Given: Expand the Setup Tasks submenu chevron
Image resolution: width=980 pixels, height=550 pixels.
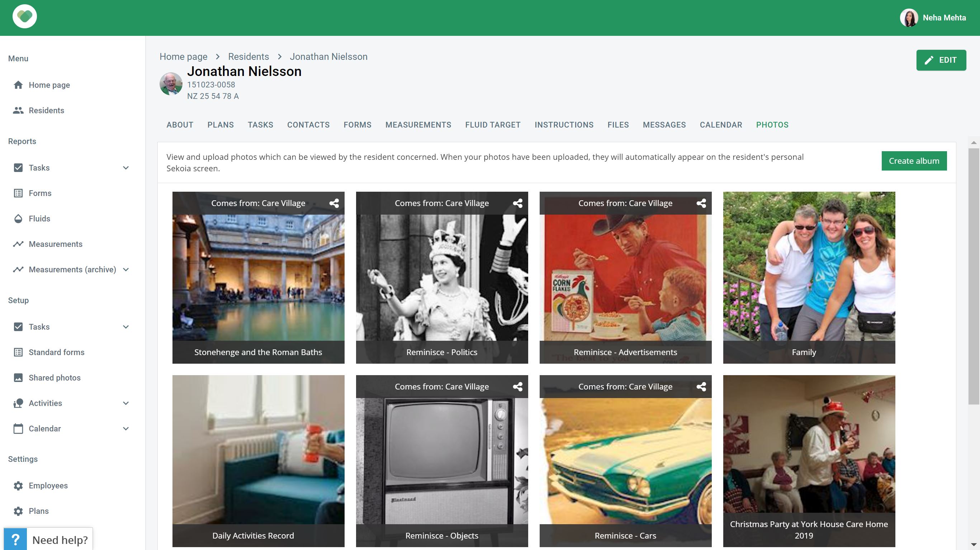Looking at the screenshot, I should (x=126, y=327).
